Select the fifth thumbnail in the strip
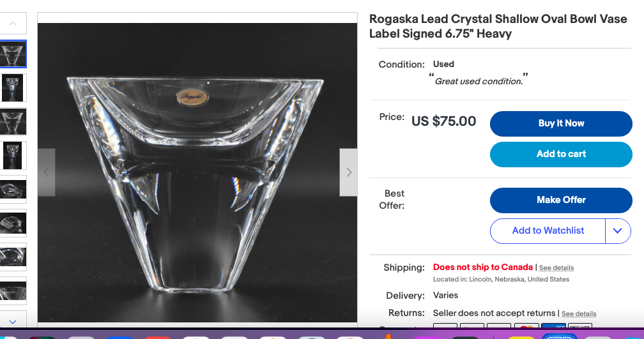This screenshot has width=644, height=339. (13, 189)
